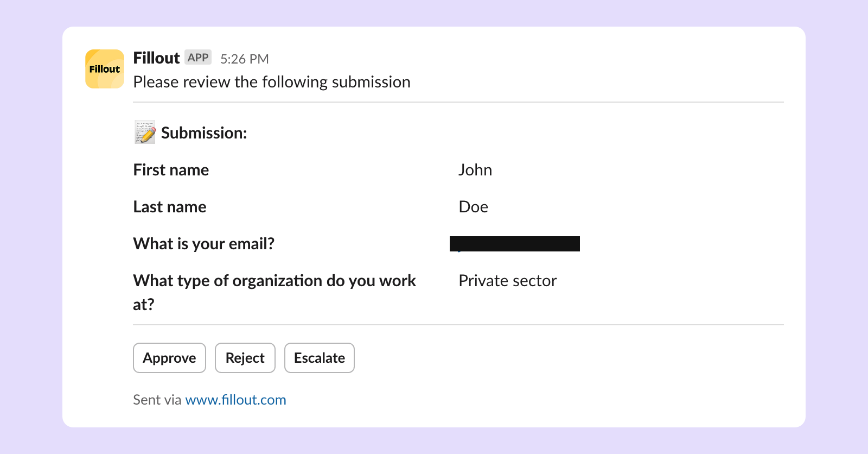868x454 pixels.
Task: Click the Fillout app avatar icon
Action: coord(105,69)
